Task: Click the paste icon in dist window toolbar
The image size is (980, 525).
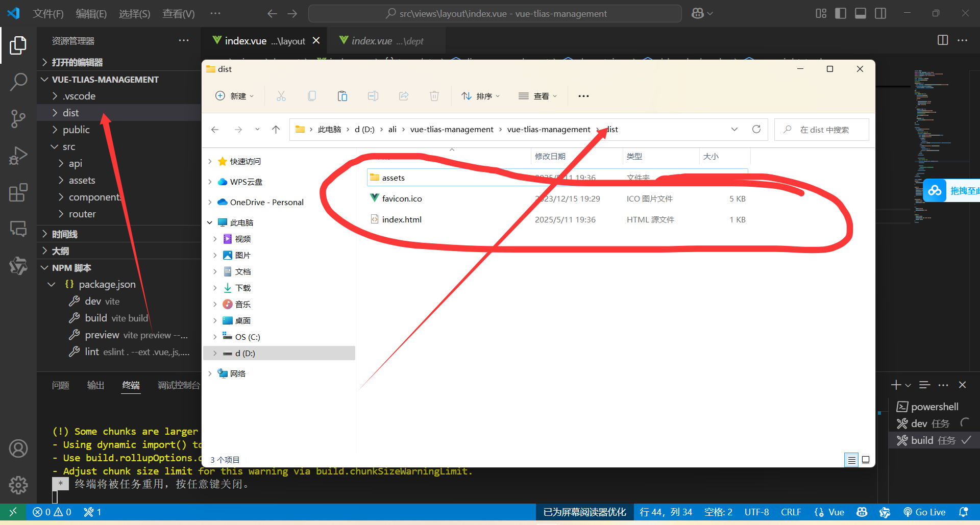Action: (x=342, y=96)
